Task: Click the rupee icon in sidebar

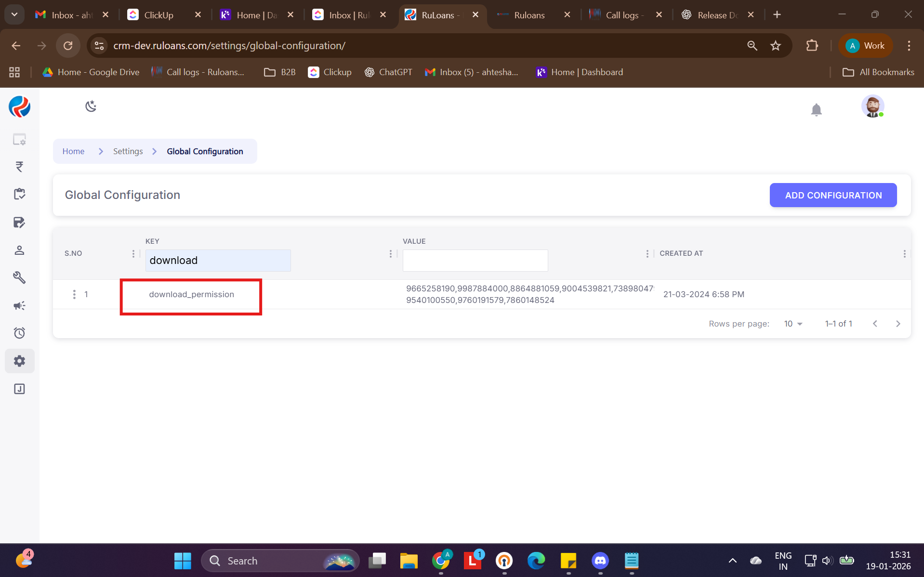Action: (x=19, y=167)
